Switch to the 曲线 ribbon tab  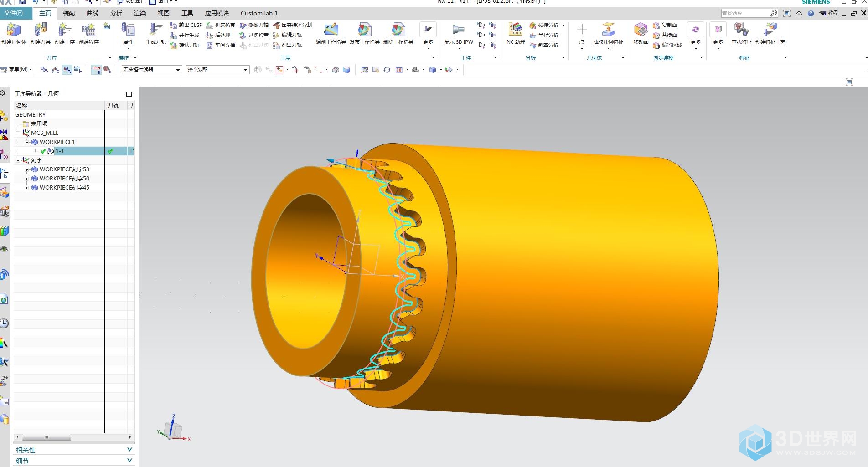(93, 13)
